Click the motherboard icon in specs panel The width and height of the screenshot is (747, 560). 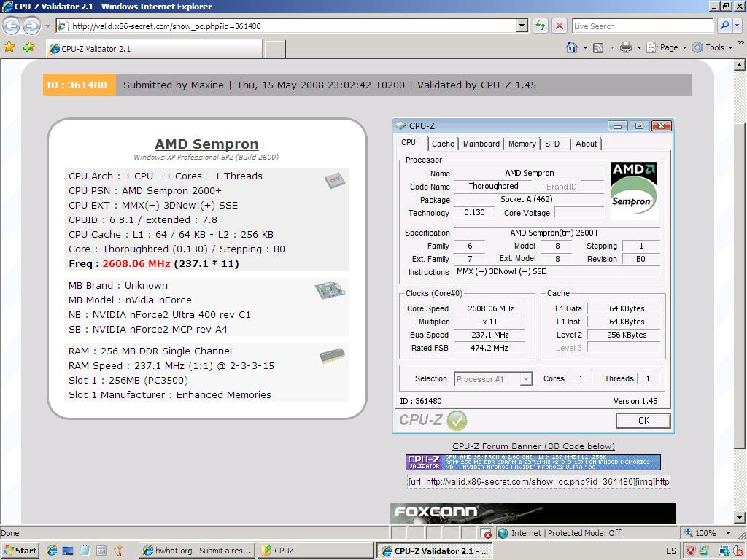click(330, 289)
